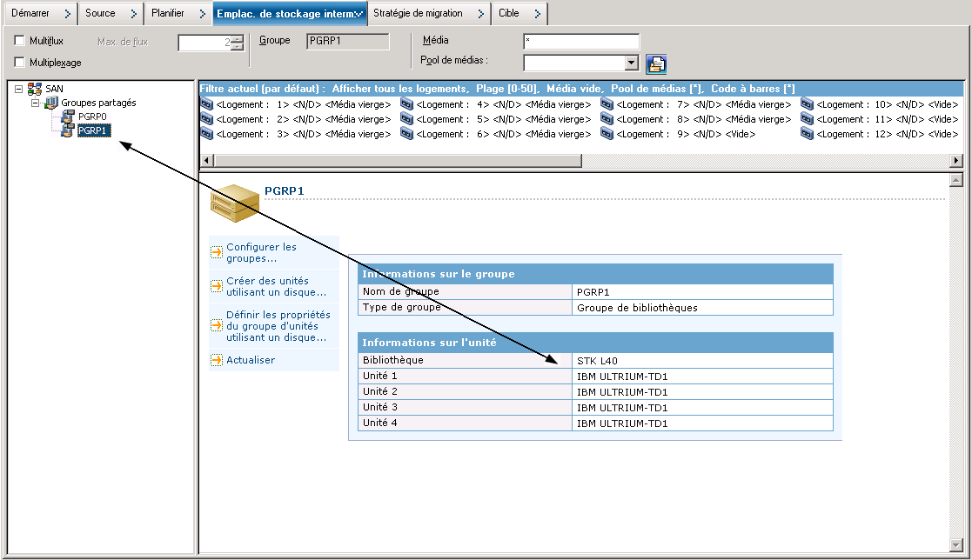Click the slot 1 tape icon
This screenshot has width=972, height=560.
click(206, 104)
